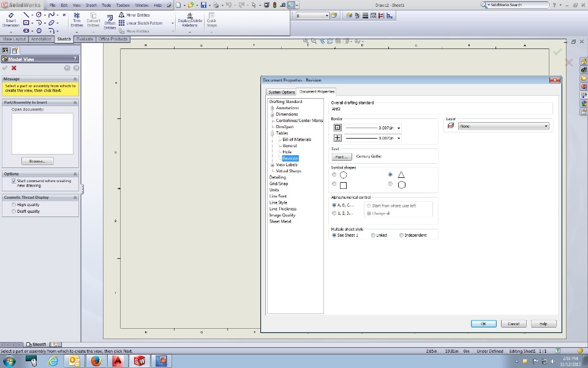Click Cancel in Document Properties
This screenshot has width=588, height=368.
pyautogui.click(x=513, y=324)
